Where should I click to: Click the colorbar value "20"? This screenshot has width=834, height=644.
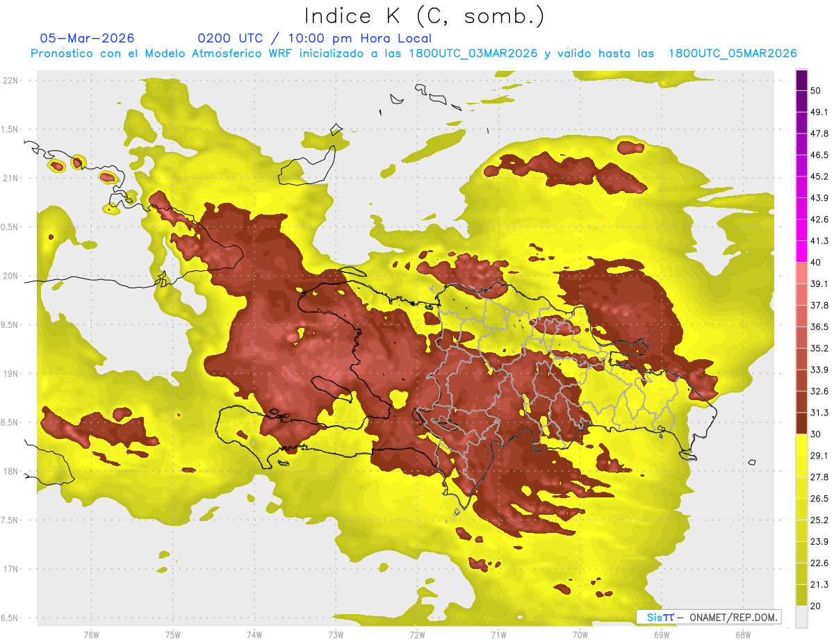click(x=817, y=606)
